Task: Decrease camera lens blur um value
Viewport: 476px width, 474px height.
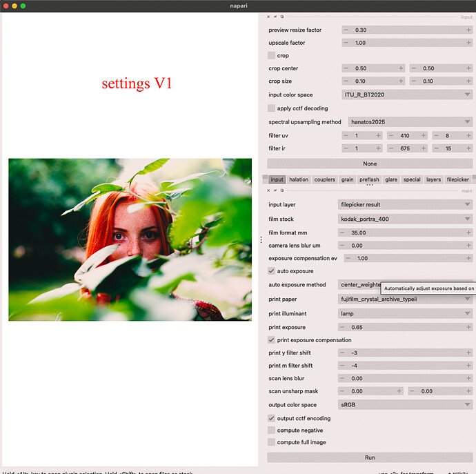Action: click(342, 246)
